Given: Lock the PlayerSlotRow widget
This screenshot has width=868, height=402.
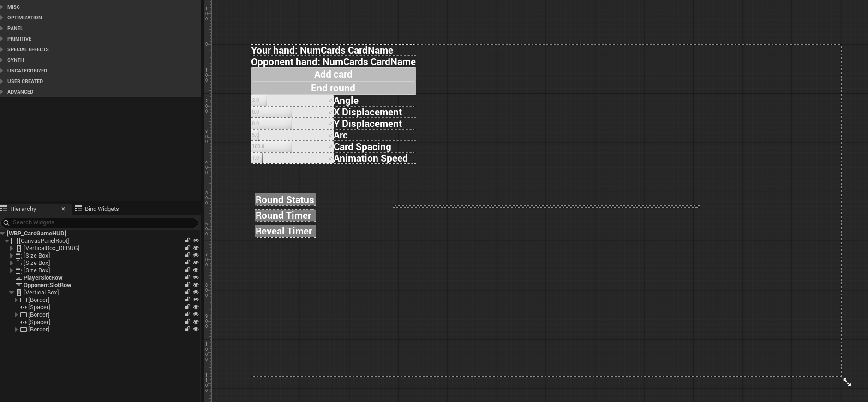Looking at the screenshot, I should 187,277.
